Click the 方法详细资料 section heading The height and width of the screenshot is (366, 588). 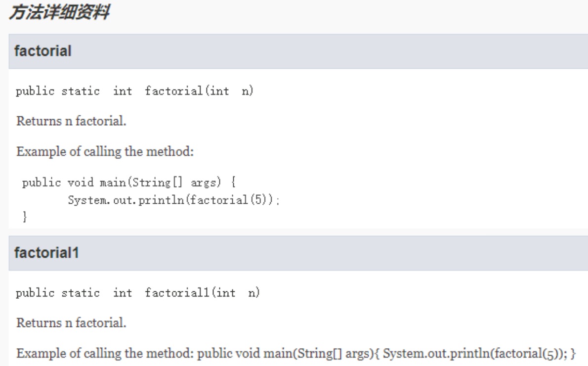click(59, 12)
